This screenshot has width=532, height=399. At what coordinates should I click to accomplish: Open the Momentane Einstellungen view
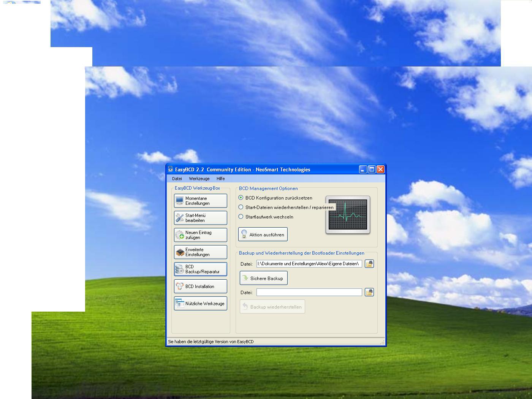(201, 201)
